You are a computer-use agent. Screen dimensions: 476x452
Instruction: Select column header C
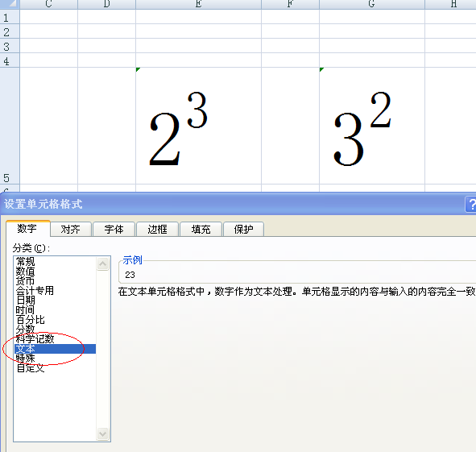tap(48, 4)
